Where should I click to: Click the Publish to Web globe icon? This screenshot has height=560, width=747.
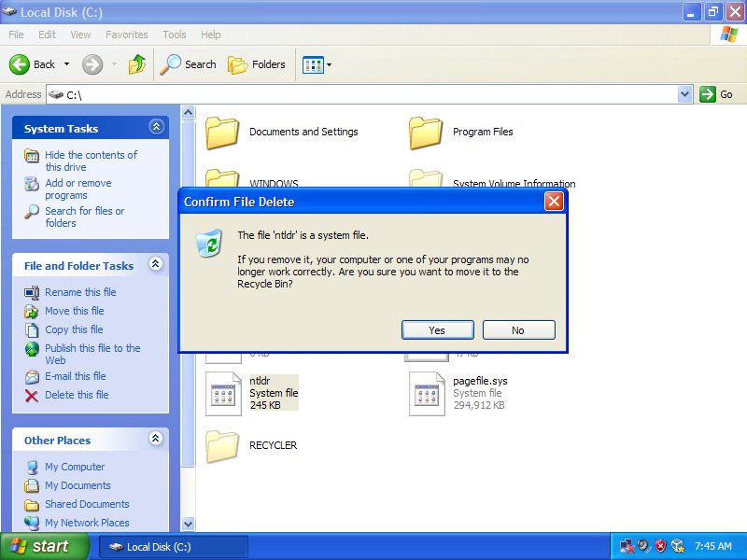point(32,349)
